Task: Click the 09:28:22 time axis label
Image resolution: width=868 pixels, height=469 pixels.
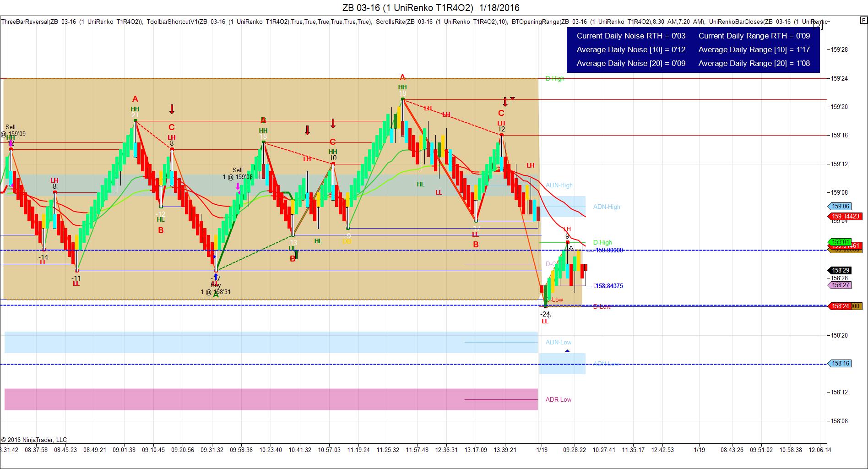Action: click(x=575, y=450)
